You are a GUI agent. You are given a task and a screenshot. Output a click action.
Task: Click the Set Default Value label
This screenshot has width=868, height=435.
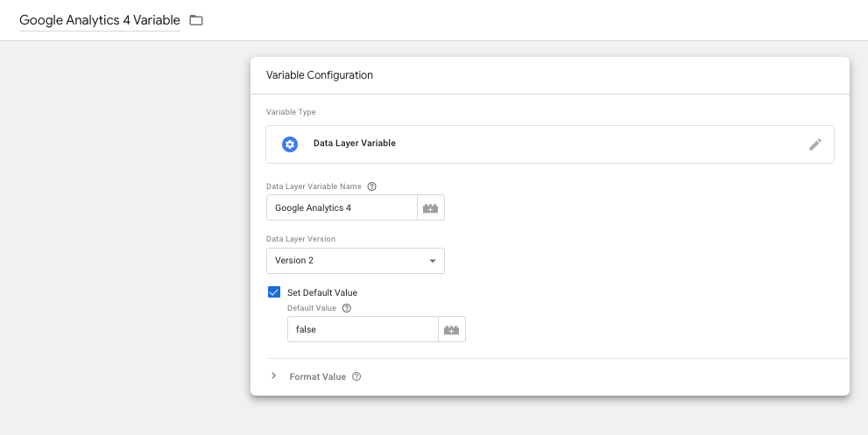(x=322, y=292)
